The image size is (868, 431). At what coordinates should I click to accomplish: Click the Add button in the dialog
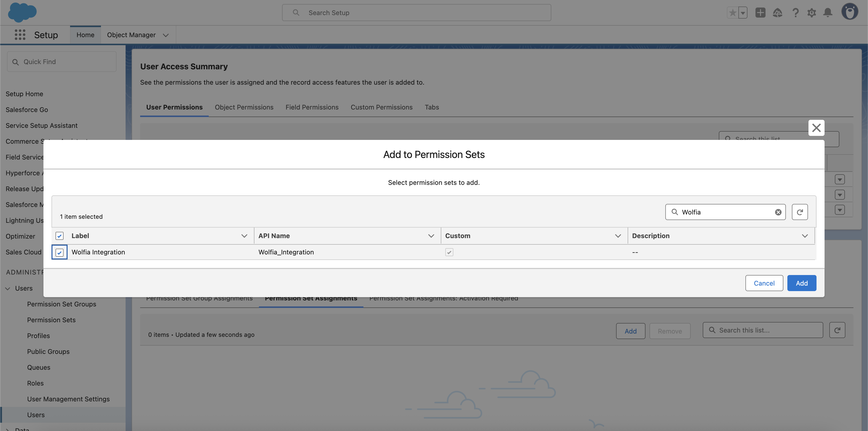click(802, 283)
